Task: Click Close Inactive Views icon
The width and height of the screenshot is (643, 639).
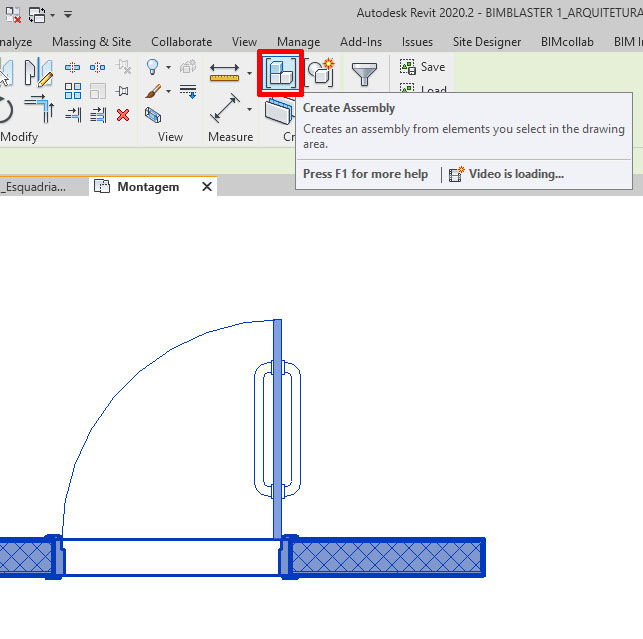Action: click(13, 15)
